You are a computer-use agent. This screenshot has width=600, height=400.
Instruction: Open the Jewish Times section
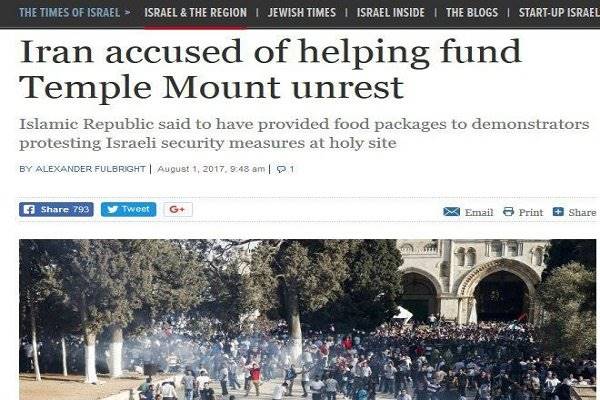(302, 13)
